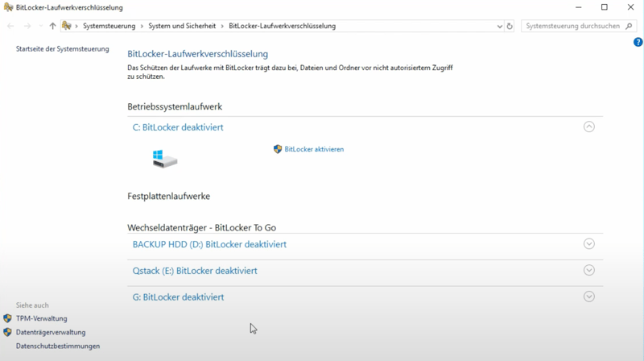Refresh the address bar view
644x361 pixels.
(x=510, y=26)
